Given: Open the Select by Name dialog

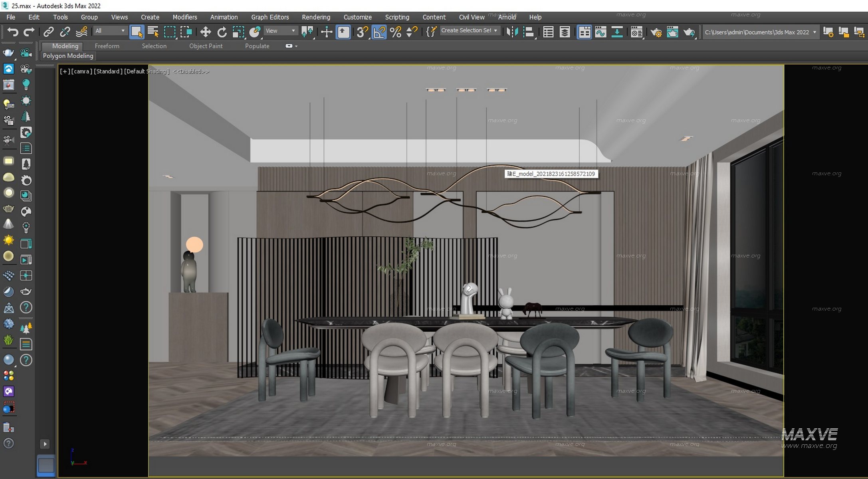Looking at the screenshot, I should click(x=153, y=31).
